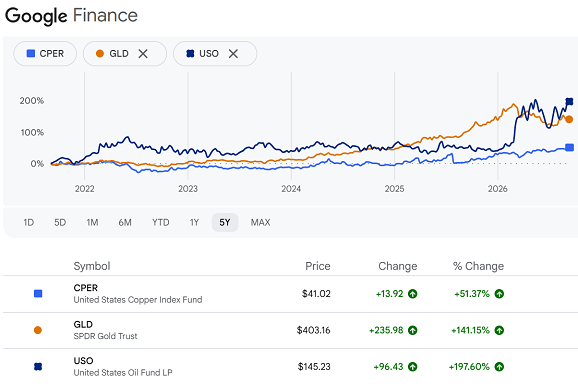Click the 100% axis label
Image resolution: width=578 pixels, height=386 pixels.
(32, 132)
